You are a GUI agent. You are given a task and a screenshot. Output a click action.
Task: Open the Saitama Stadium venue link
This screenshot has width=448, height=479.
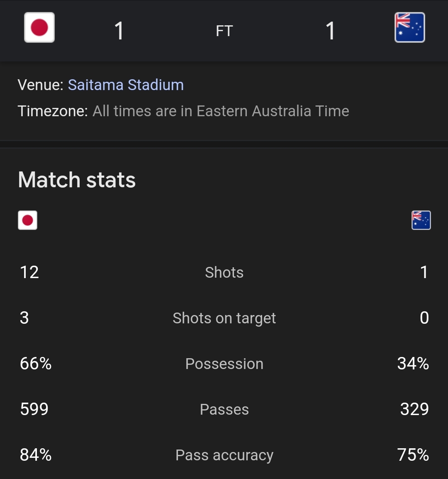pyautogui.click(x=126, y=85)
